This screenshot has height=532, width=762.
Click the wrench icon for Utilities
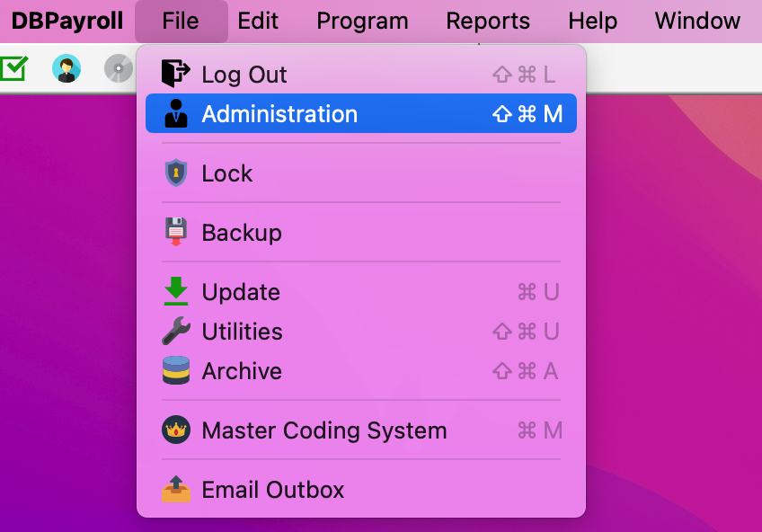176,332
